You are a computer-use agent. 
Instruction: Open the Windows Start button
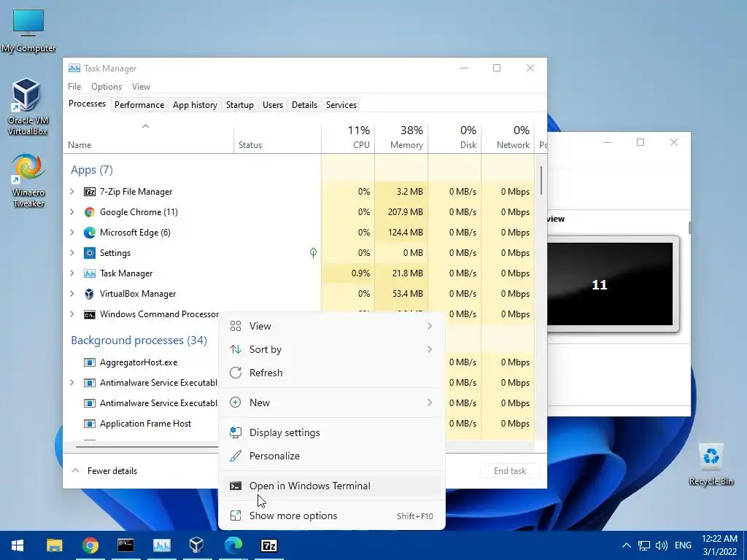click(18, 545)
